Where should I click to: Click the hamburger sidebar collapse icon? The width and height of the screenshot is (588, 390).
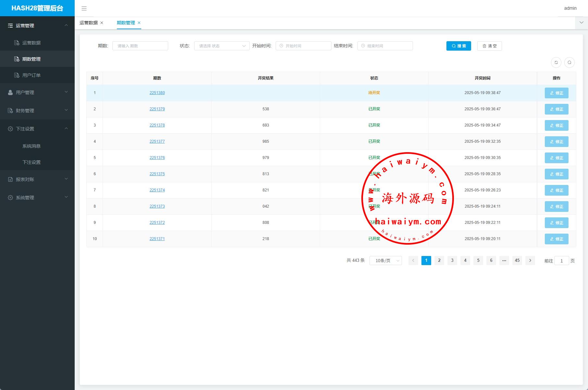(84, 8)
